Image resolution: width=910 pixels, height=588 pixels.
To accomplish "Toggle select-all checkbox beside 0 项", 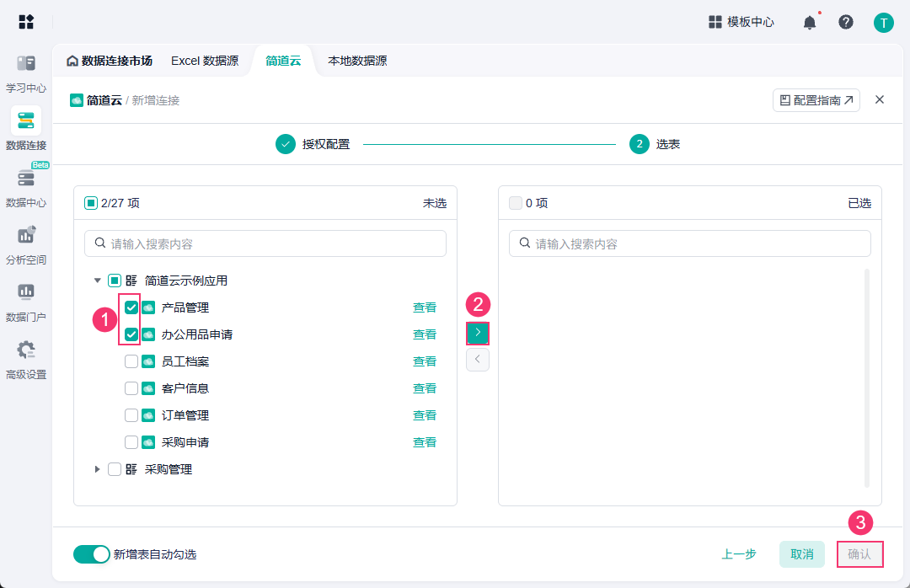I will click(516, 203).
